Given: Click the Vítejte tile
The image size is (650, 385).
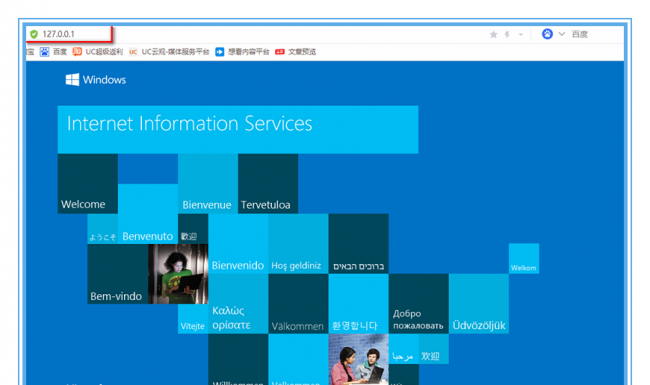Looking at the screenshot, I should pyautogui.click(x=193, y=319).
